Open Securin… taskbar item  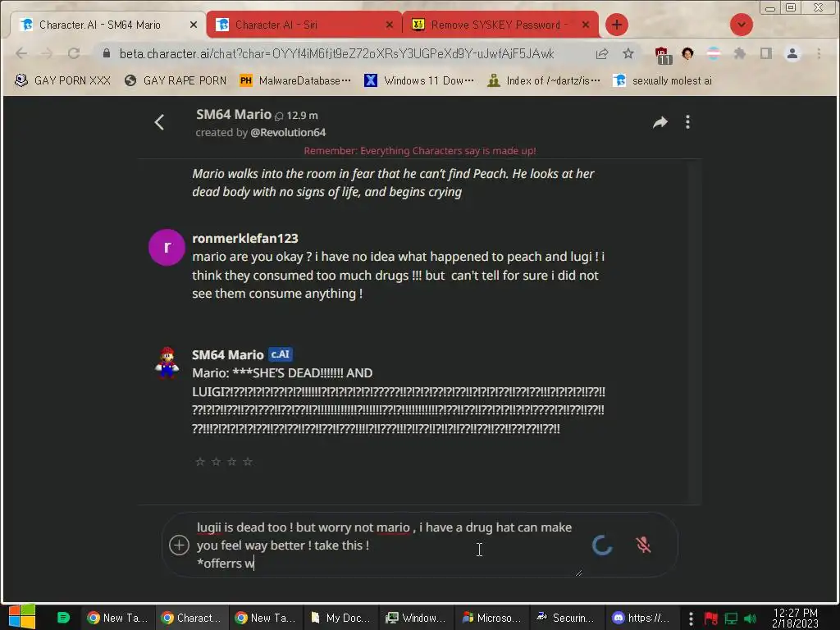pyautogui.click(x=566, y=618)
